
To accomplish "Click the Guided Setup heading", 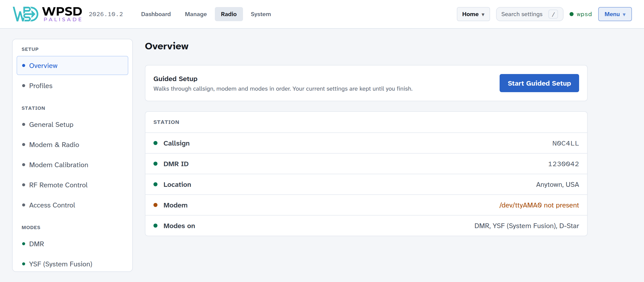I will pos(175,79).
